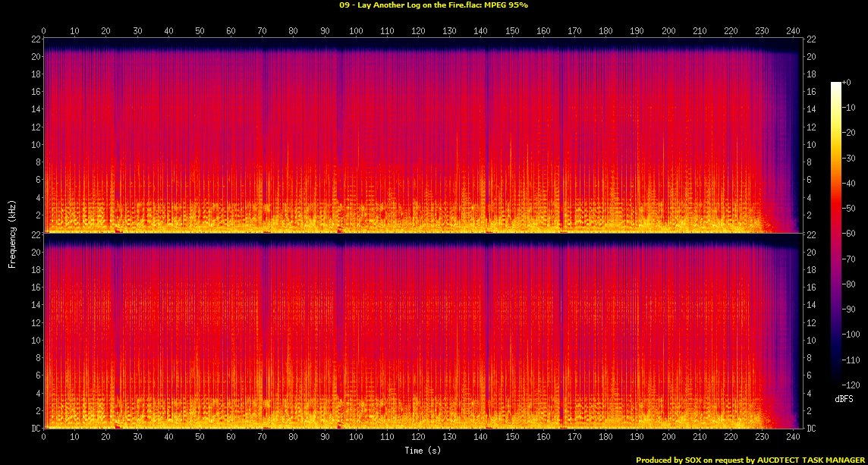Click the 16 kHz left tick of lower channel

(x=35, y=287)
